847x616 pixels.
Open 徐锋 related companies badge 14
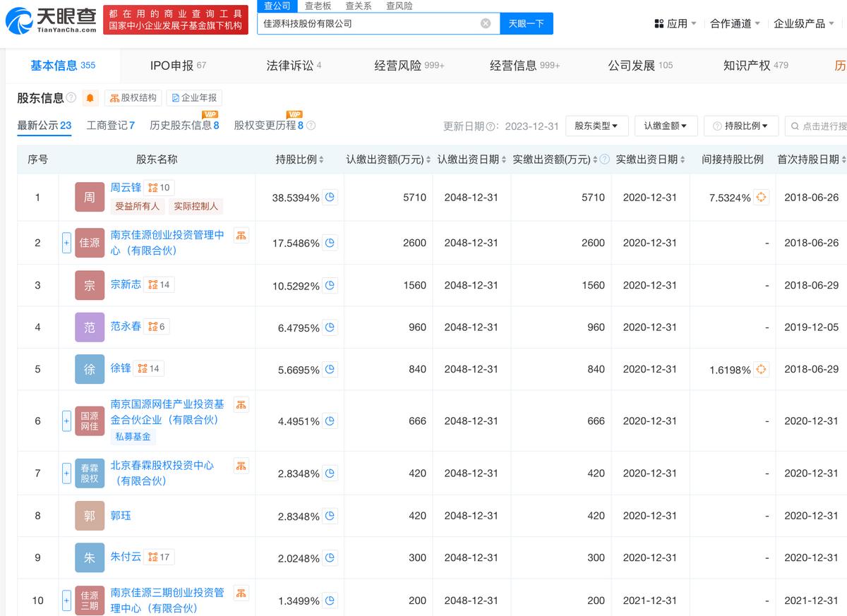coord(148,368)
